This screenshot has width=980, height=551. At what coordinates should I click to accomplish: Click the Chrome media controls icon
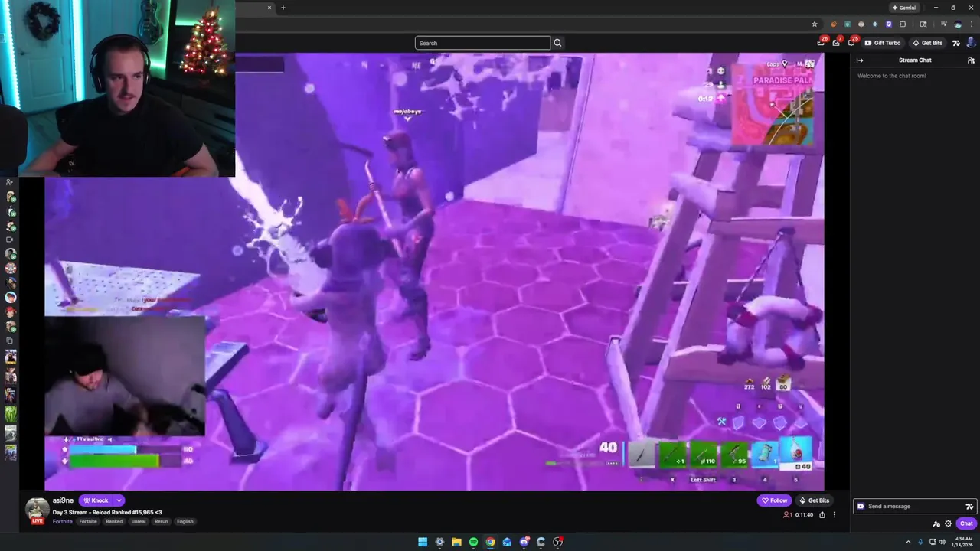click(x=944, y=24)
